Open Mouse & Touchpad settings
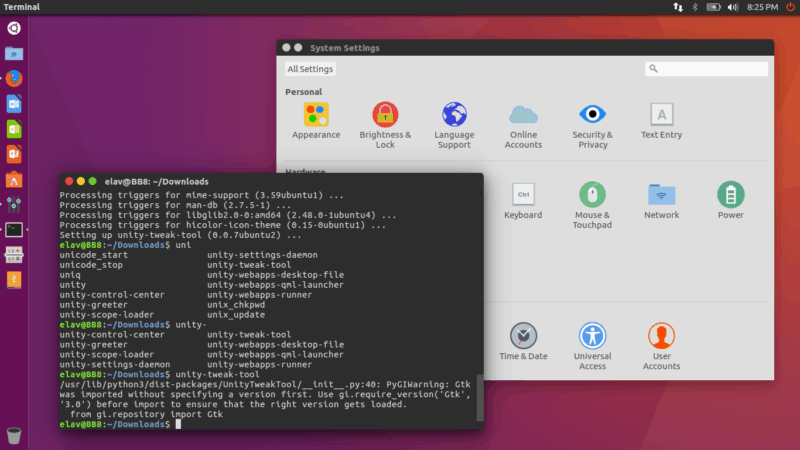The image size is (800, 450). (x=592, y=206)
